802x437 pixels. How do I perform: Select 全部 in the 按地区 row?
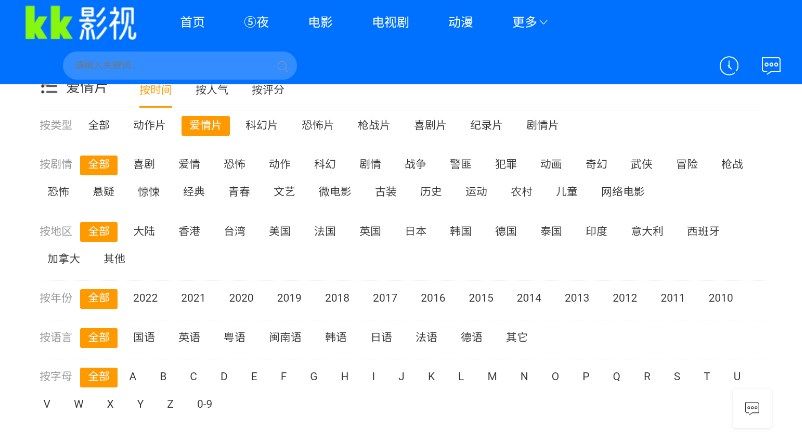point(99,232)
